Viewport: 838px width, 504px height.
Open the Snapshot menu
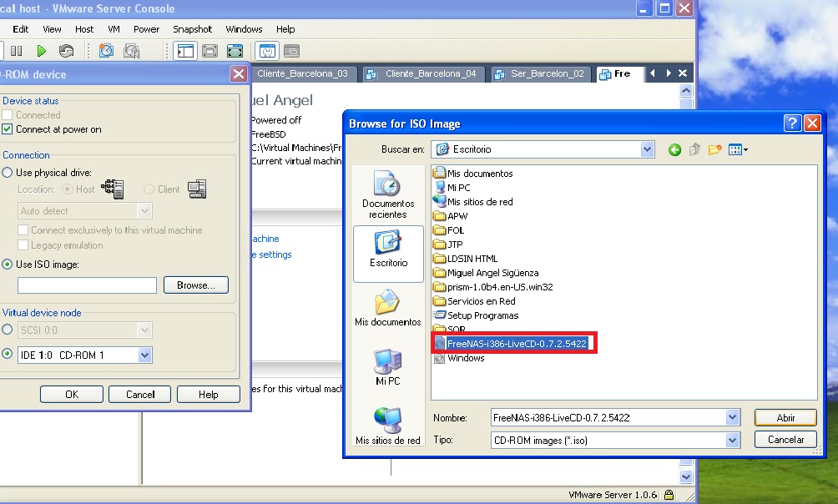coord(193,29)
